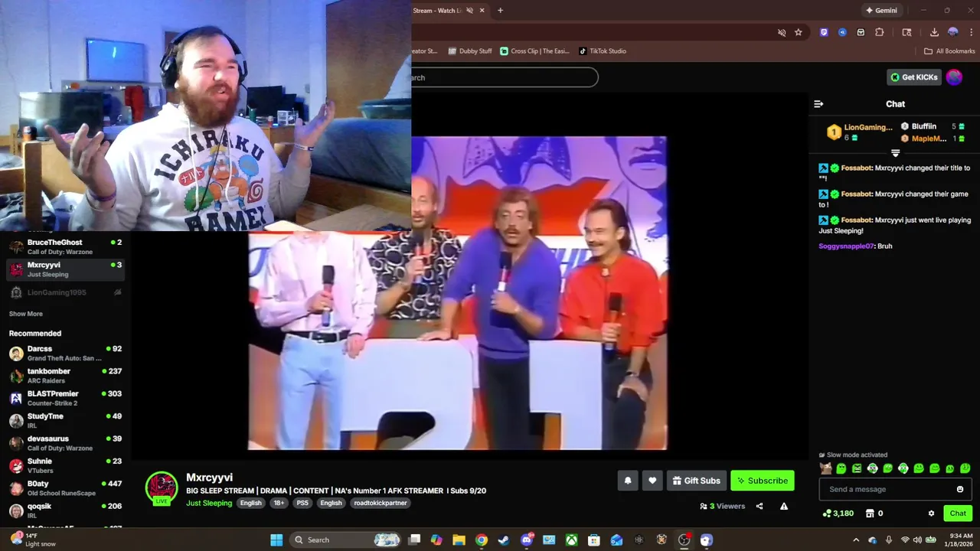Open Chrome three-dot menu
The image size is (980, 551).
[971, 32]
